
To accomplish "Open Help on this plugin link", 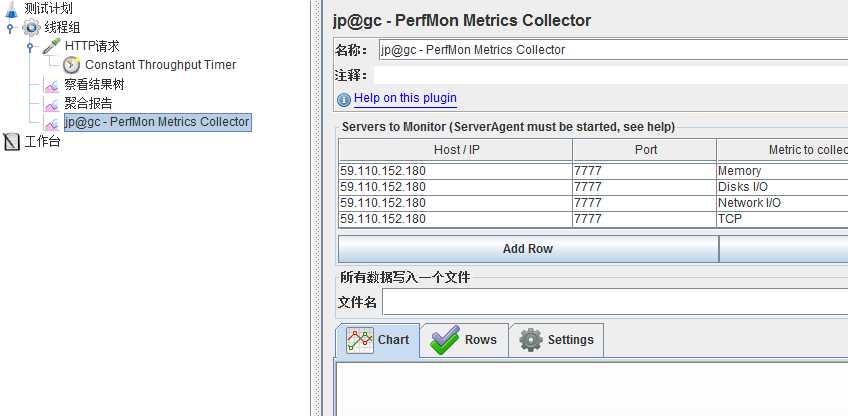I will (x=405, y=98).
